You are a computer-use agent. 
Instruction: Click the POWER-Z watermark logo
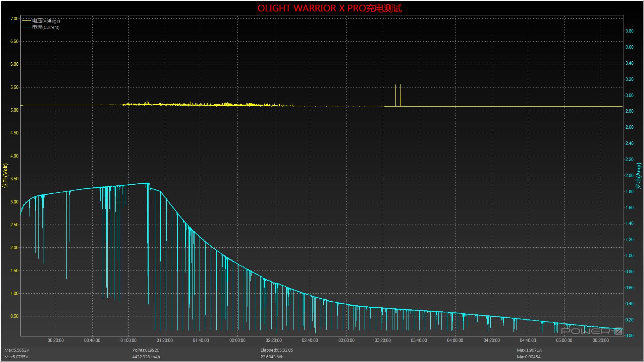592,331
